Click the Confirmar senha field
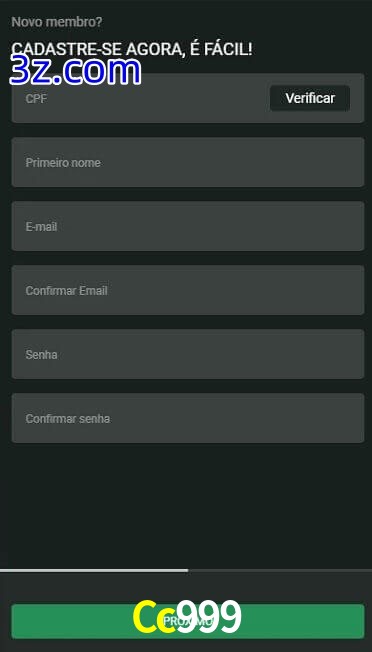Image resolution: width=372 pixels, height=652 pixels. (188, 418)
